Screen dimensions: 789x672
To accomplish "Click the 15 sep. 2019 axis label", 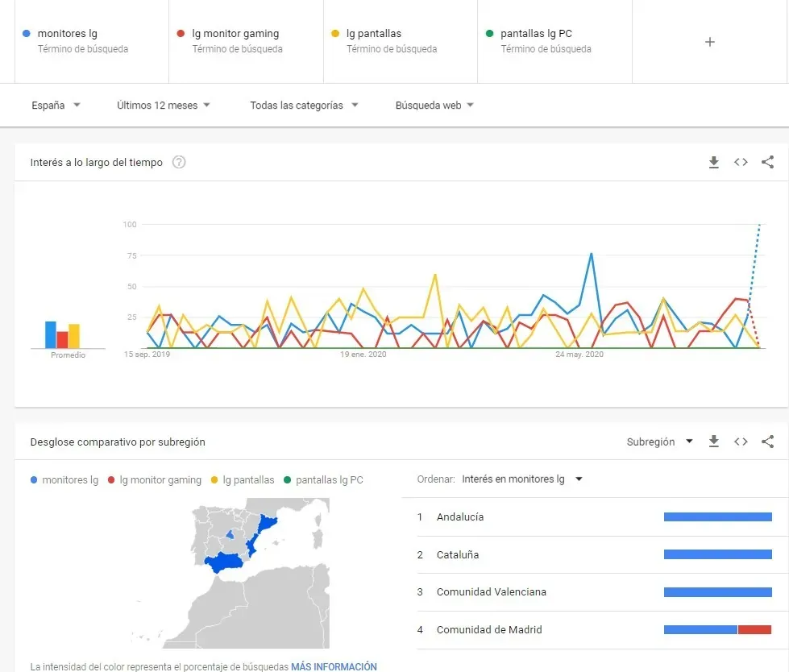I will pos(147,354).
